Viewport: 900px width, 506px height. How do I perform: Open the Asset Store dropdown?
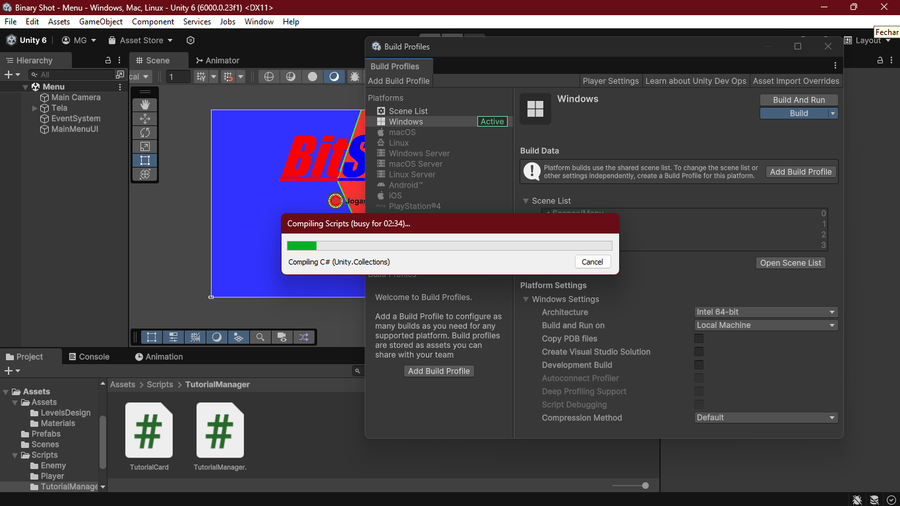pos(140,40)
